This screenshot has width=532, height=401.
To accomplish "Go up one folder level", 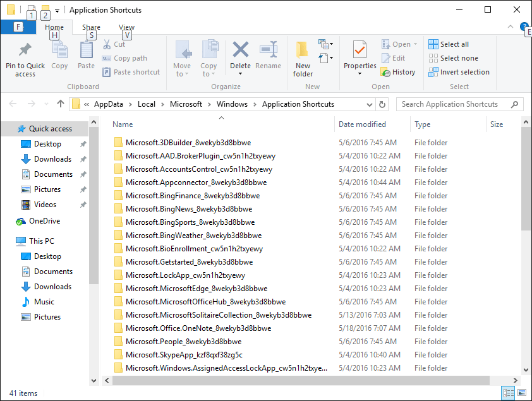I will 61,104.
